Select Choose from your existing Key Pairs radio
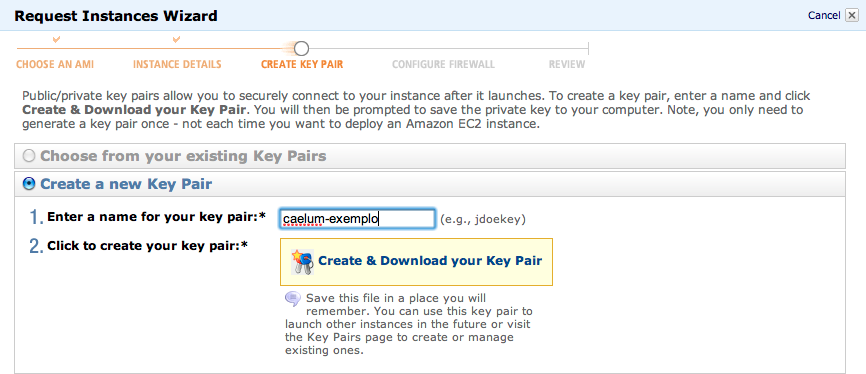 28,156
